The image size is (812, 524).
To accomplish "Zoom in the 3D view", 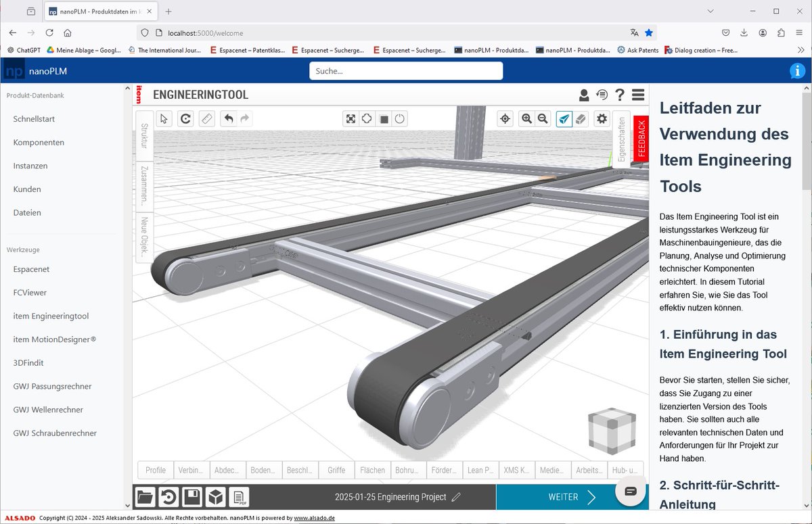I will (x=526, y=119).
